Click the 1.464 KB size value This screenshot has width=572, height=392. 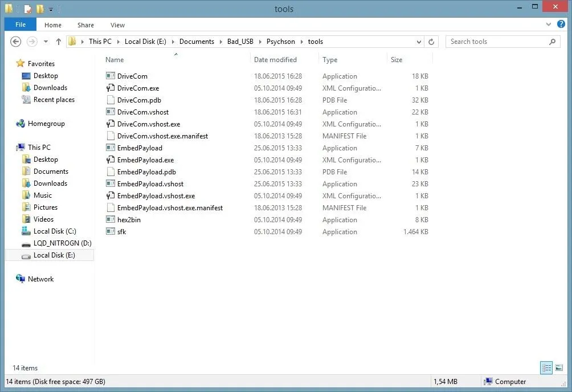click(x=415, y=232)
